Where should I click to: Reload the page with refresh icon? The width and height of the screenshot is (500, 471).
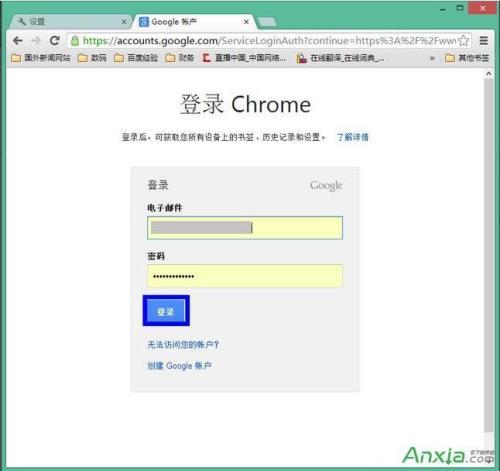coord(55,41)
